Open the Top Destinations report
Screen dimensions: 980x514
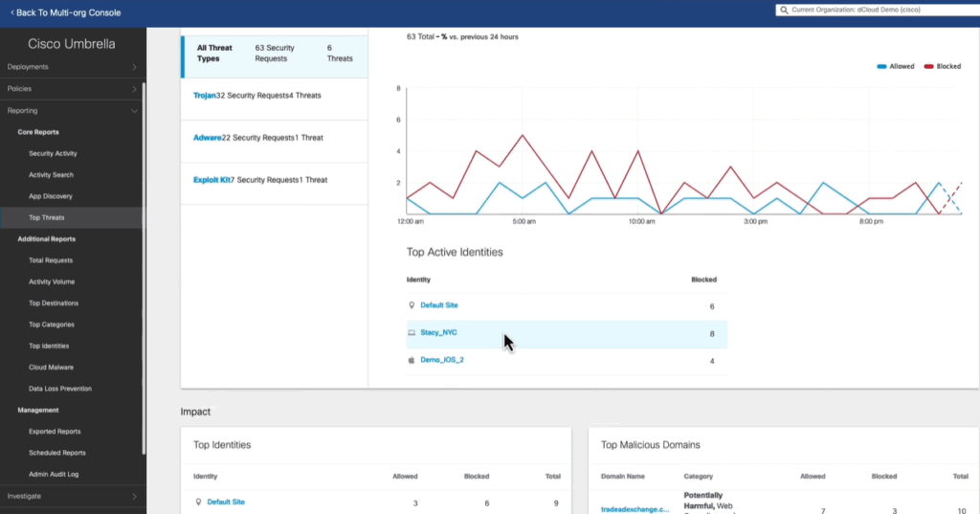pyautogui.click(x=54, y=303)
